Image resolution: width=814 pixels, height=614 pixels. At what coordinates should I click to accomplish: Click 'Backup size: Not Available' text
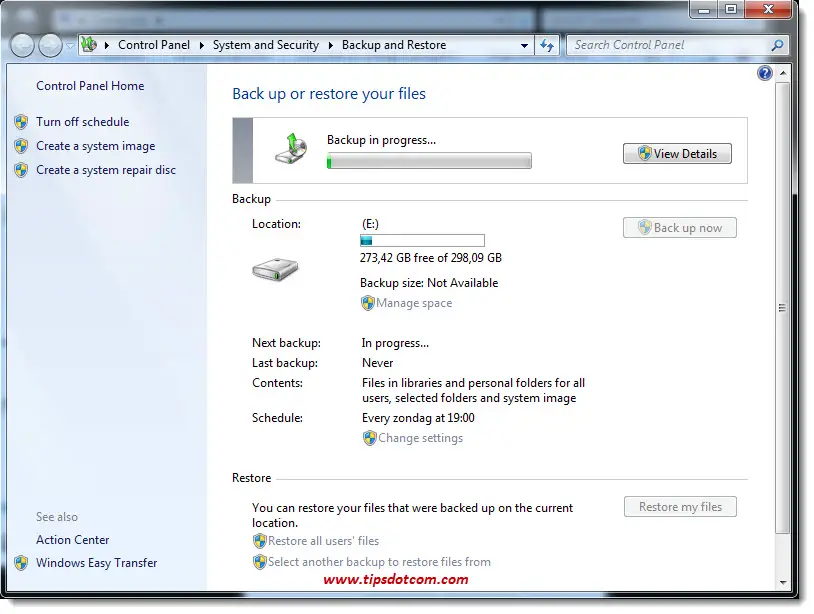tap(429, 283)
